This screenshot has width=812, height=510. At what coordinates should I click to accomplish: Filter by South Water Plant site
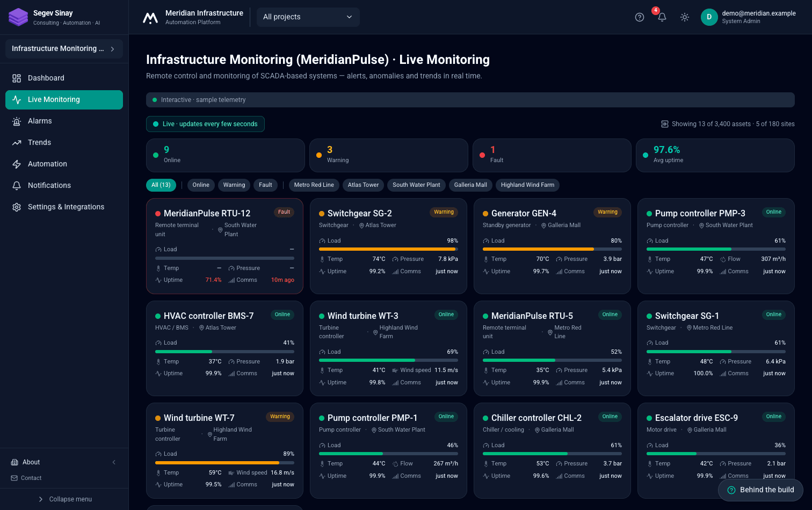[416, 185]
